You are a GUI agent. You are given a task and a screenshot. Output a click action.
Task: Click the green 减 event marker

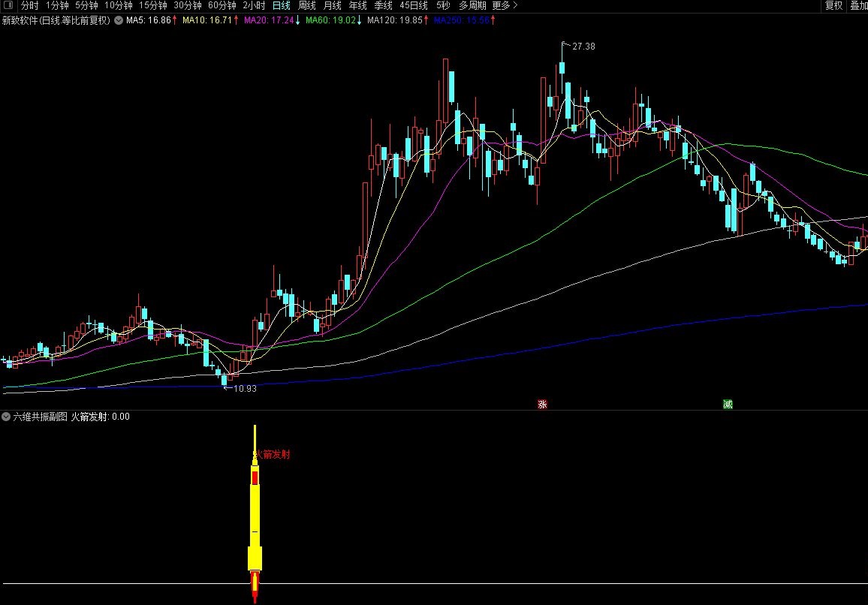click(728, 404)
